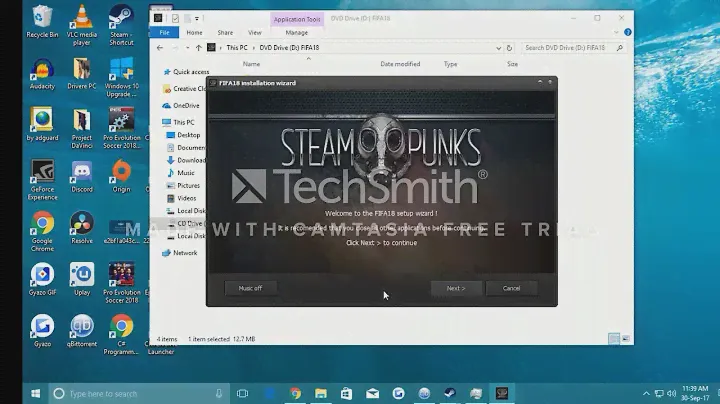Image resolution: width=720 pixels, height=404 pixels.
Task: Open the address bar history dropdown
Action: tap(503, 47)
